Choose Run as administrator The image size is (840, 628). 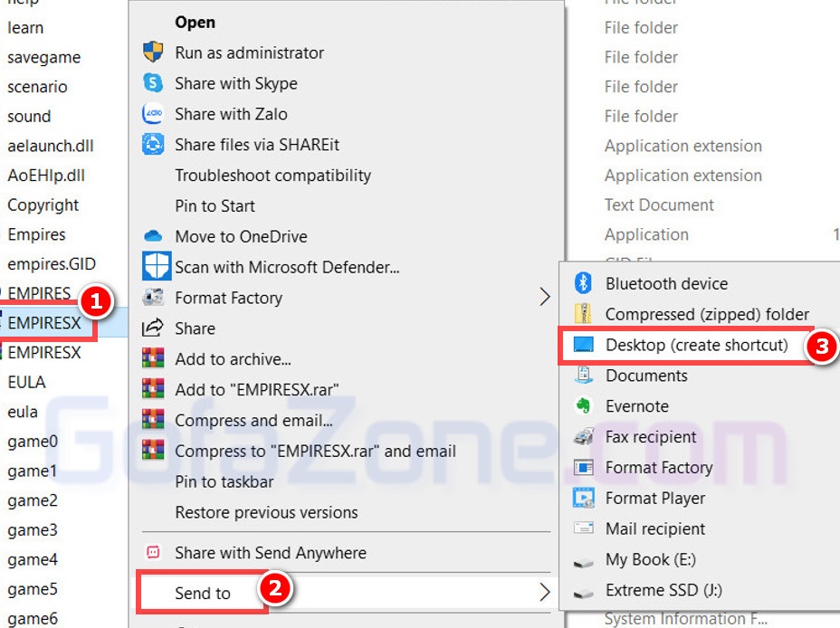249,52
